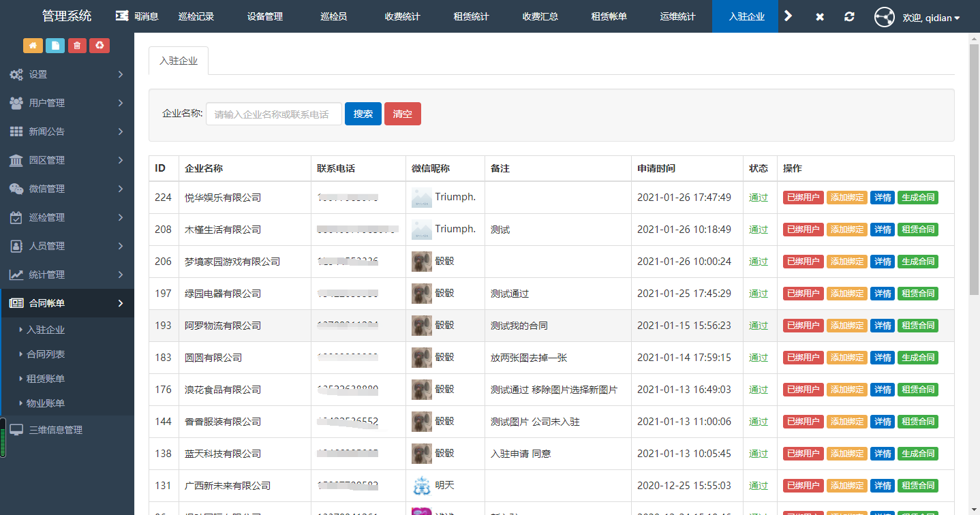The height and width of the screenshot is (515, 980).
Task: Switch to the 租赁帐单 top tab
Action: point(609,16)
